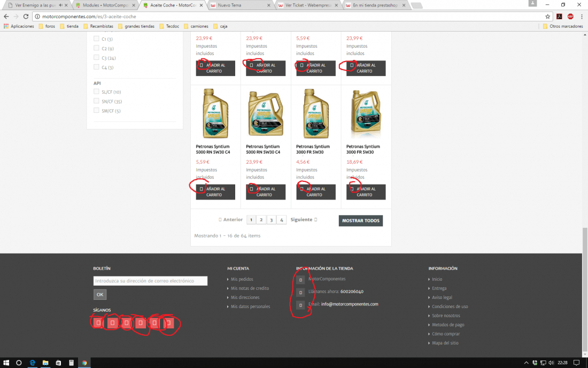Open Calculator from taskbar
Image resolution: width=588 pixels, height=368 pixels.
coord(71,363)
